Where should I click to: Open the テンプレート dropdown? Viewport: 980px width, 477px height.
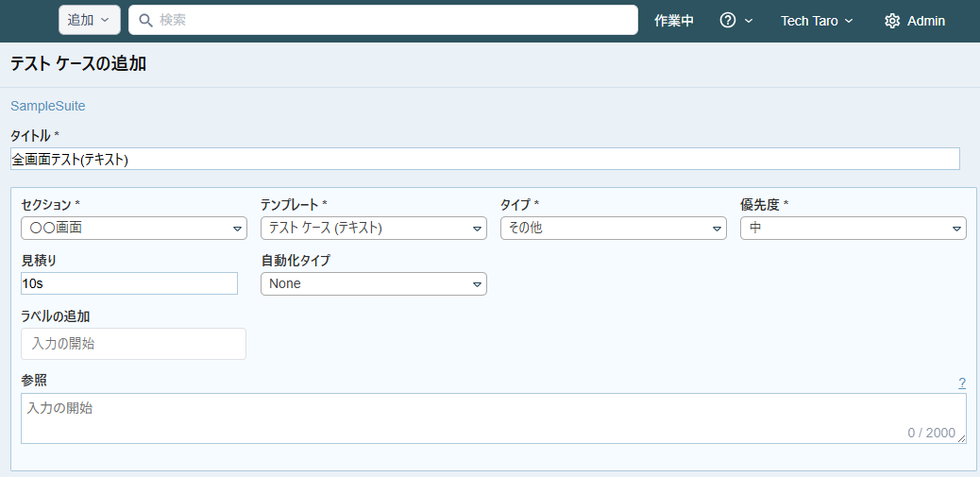pyautogui.click(x=373, y=228)
